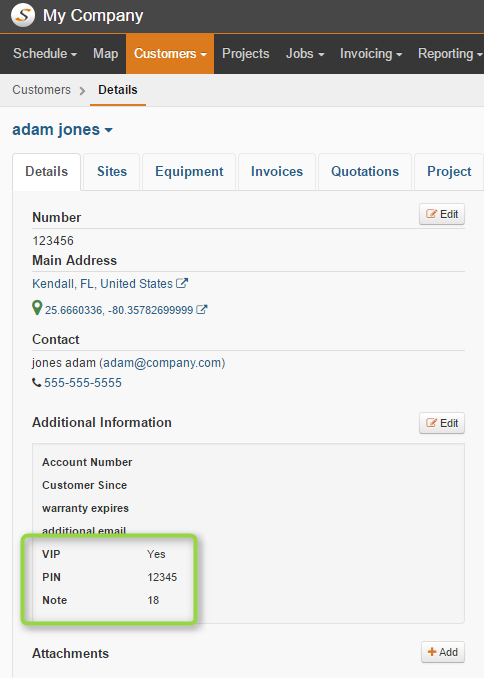Image resolution: width=484 pixels, height=678 pixels.
Task: Open the Jobs dropdown menu
Action: [305, 54]
